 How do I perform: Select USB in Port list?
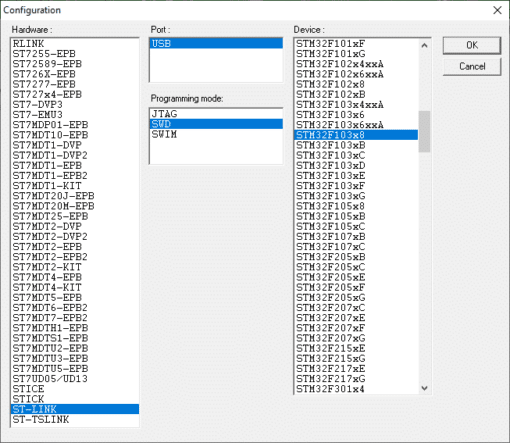[216, 43]
